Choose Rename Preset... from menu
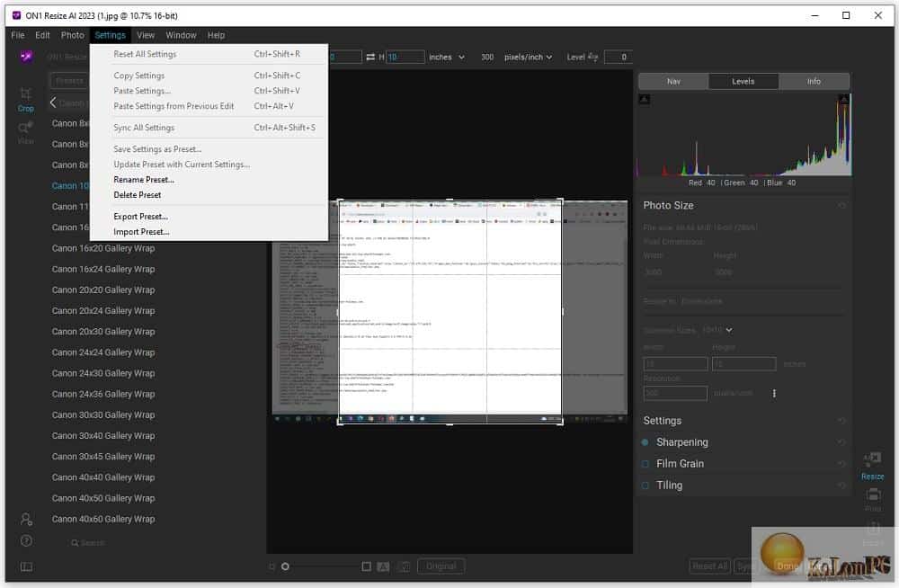899x588 pixels. click(x=209, y=180)
